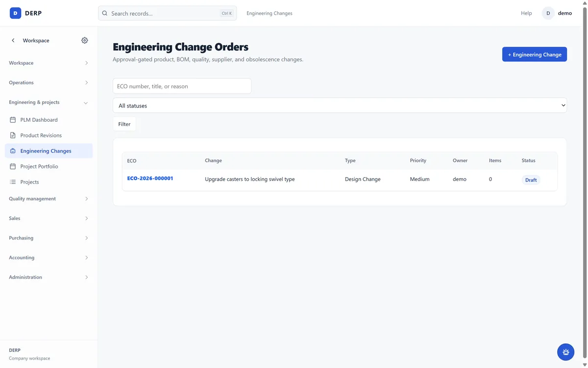Image resolution: width=588 pixels, height=368 pixels.
Task: Navigate to Projects
Action: [x=49, y=182]
